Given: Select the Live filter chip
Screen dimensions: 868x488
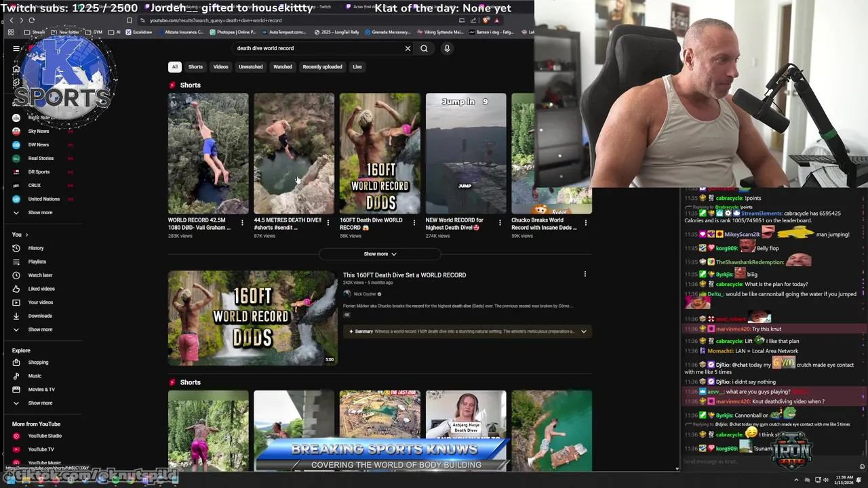Looking at the screenshot, I should click(x=357, y=66).
